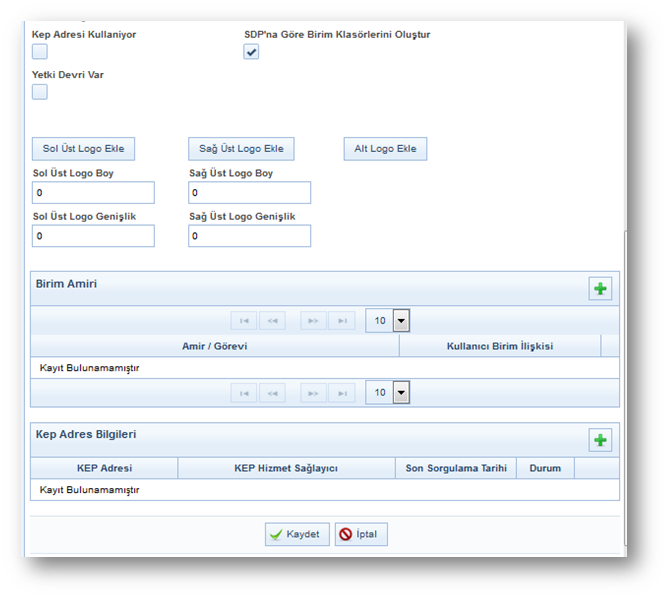Cancel with the İptal button
The width and height of the screenshot is (669, 599).
(361, 534)
